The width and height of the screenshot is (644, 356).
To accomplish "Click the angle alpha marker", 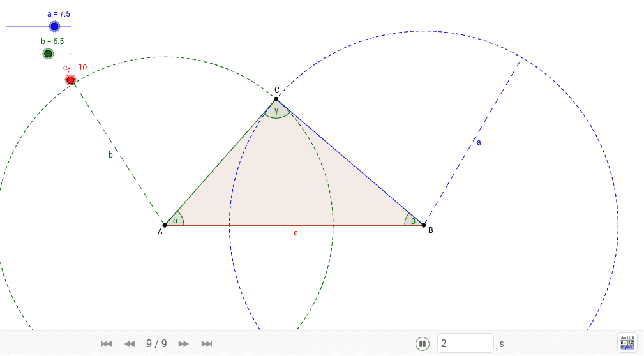I will pyautogui.click(x=176, y=221).
